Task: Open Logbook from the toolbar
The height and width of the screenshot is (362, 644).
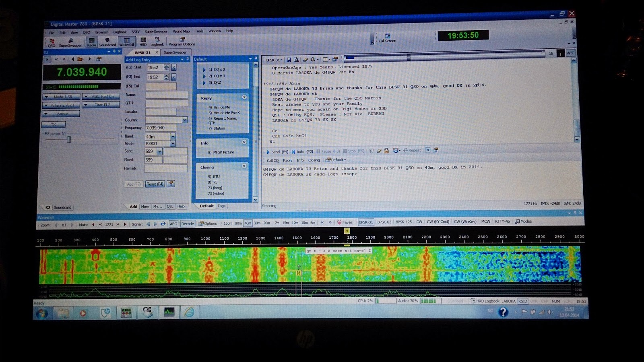Action: pyautogui.click(x=157, y=42)
